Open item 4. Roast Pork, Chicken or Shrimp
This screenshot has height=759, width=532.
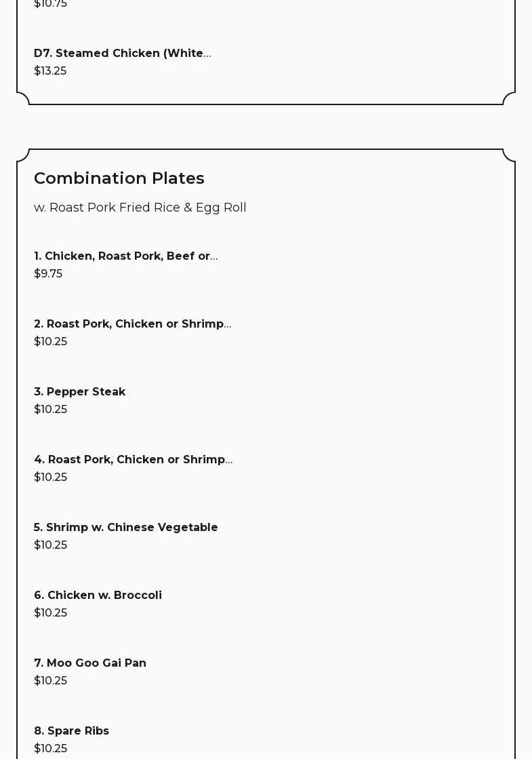(133, 459)
